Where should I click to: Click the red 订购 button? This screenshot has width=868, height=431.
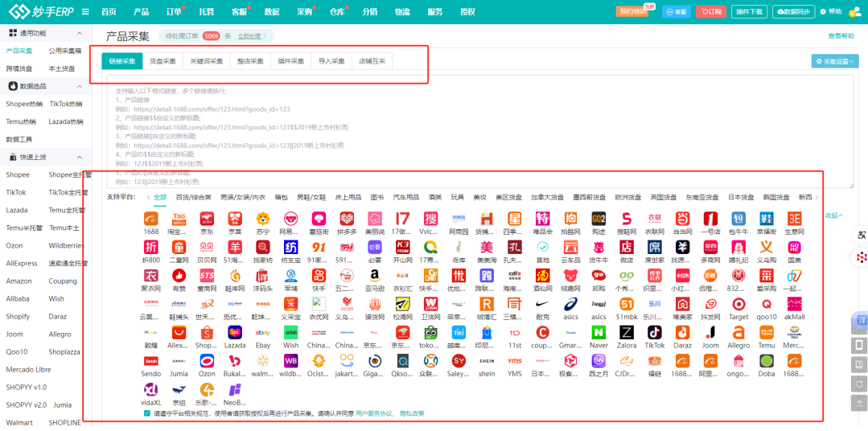pos(711,11)
